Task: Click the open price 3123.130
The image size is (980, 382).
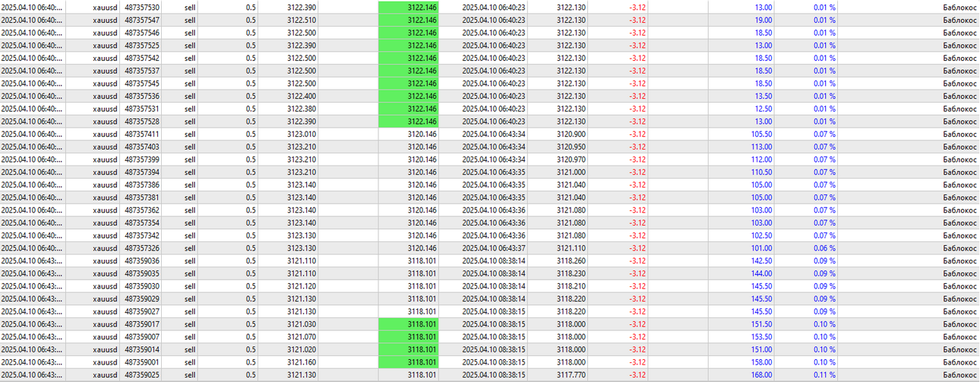Action: pos(302,248)
